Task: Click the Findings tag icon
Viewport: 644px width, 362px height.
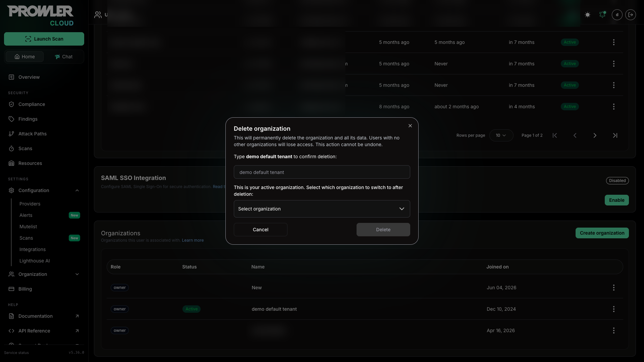Action: 11,119
